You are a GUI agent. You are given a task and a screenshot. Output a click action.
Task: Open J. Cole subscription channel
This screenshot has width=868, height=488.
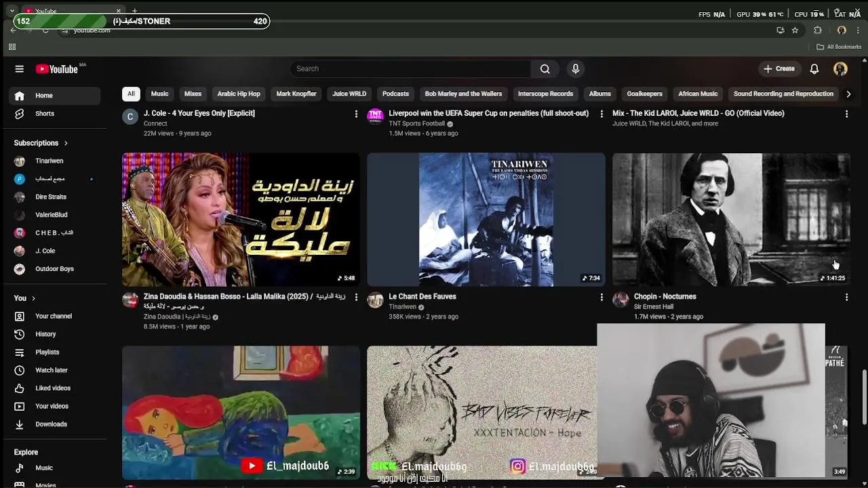[56, 251]
